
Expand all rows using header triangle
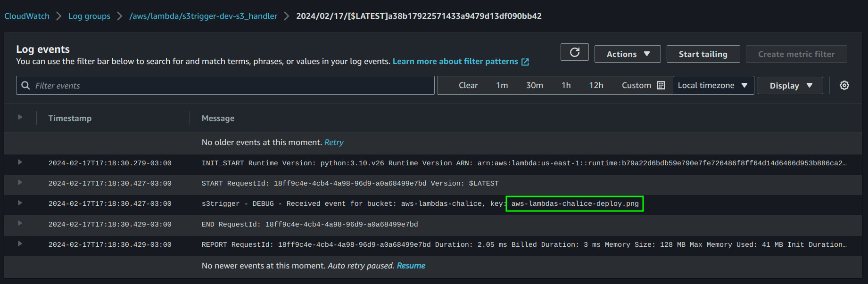pos(20,117)
